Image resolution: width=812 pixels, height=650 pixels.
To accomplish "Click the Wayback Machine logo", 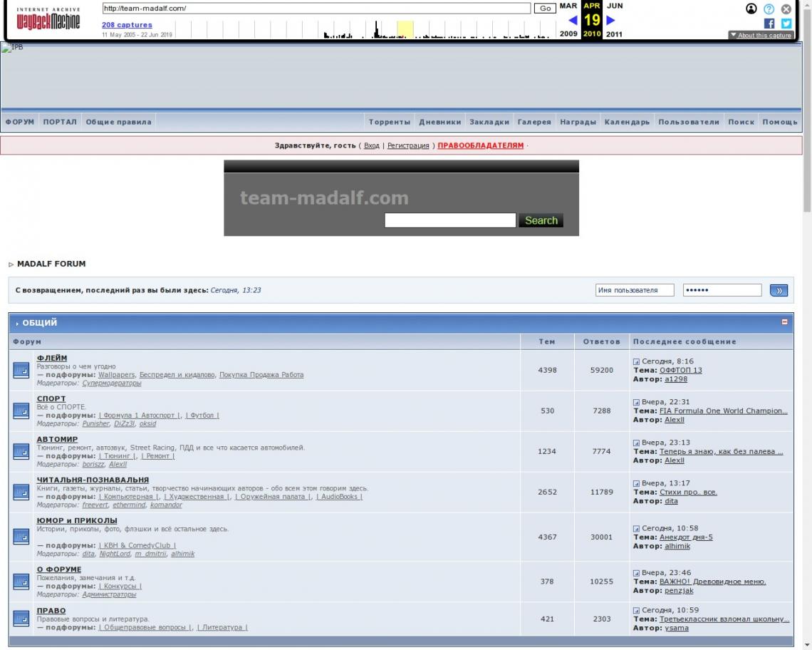I will pyautogui.click(x=48, y=19).
